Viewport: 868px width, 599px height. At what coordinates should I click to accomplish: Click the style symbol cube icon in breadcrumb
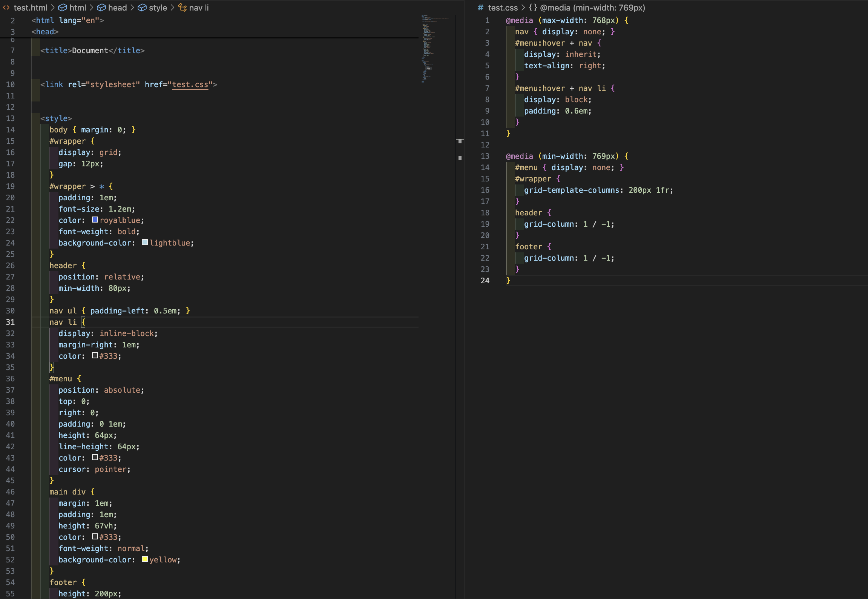click(142, 8)
